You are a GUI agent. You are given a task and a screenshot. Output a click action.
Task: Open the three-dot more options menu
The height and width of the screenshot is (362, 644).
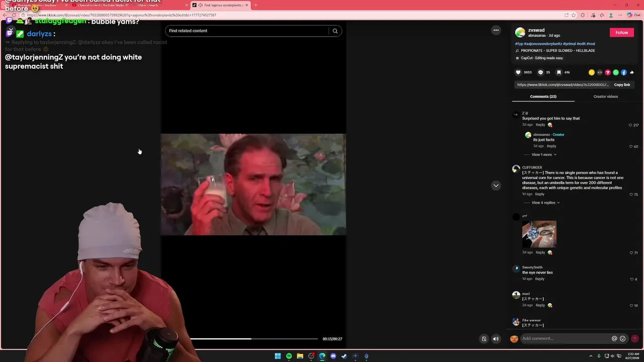click(496, 30)
